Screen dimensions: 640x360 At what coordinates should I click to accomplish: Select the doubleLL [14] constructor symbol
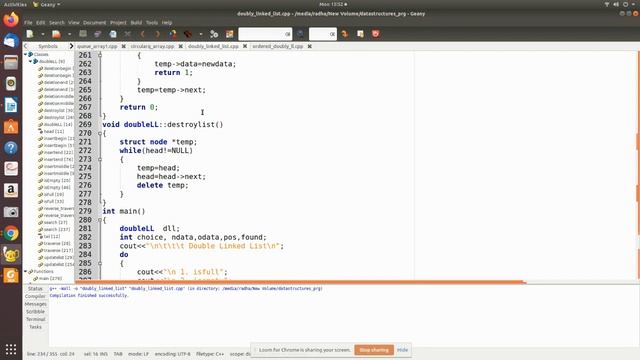pyautogui.click(x=58, y=124)
